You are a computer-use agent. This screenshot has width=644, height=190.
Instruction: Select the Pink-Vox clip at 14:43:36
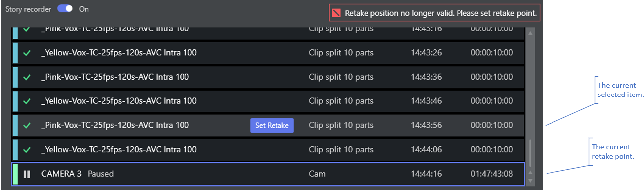pos(268,77)
